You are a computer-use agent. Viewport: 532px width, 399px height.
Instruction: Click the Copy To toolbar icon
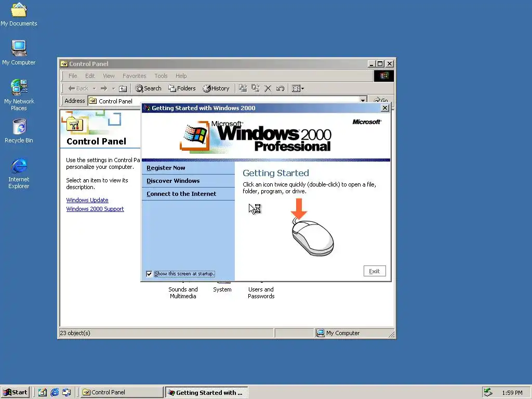click(255, 88)
